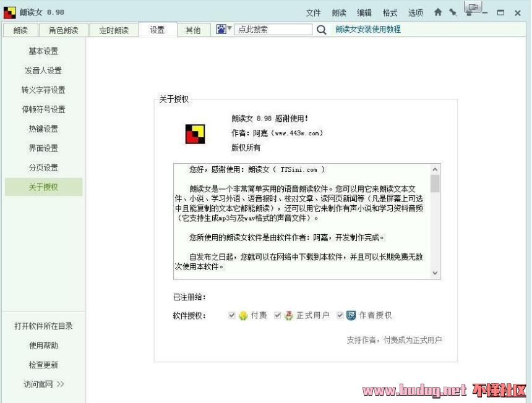The width and height of the screenshot is (532, 403).
Task: Open the 文件 menu
Action: pos(313,13)
